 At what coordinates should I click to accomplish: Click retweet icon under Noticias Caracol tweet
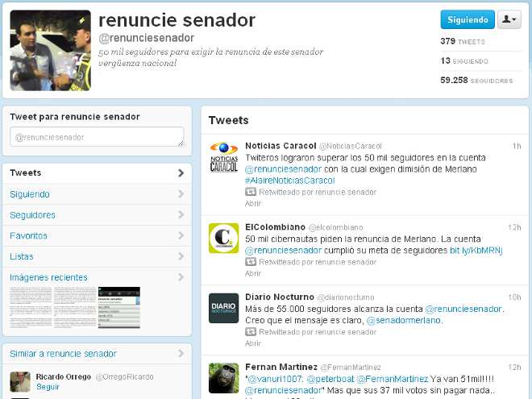coord(250,193)
